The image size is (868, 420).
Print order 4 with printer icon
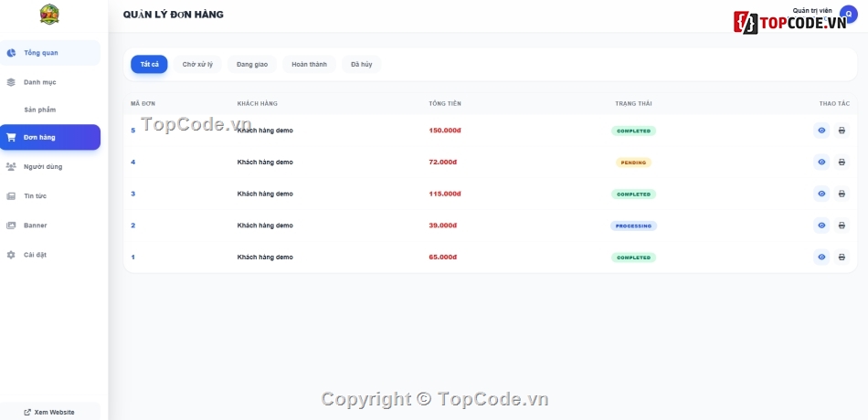(842, 163)
